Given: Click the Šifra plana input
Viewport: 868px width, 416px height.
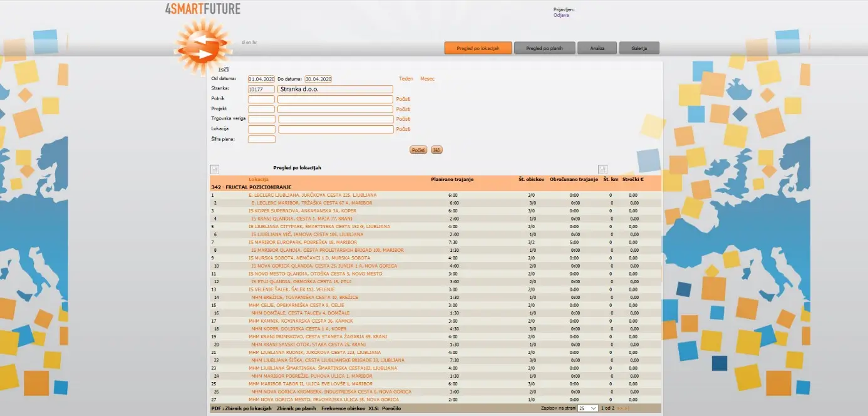Looking at the screenshot, I should pos(261,139).
